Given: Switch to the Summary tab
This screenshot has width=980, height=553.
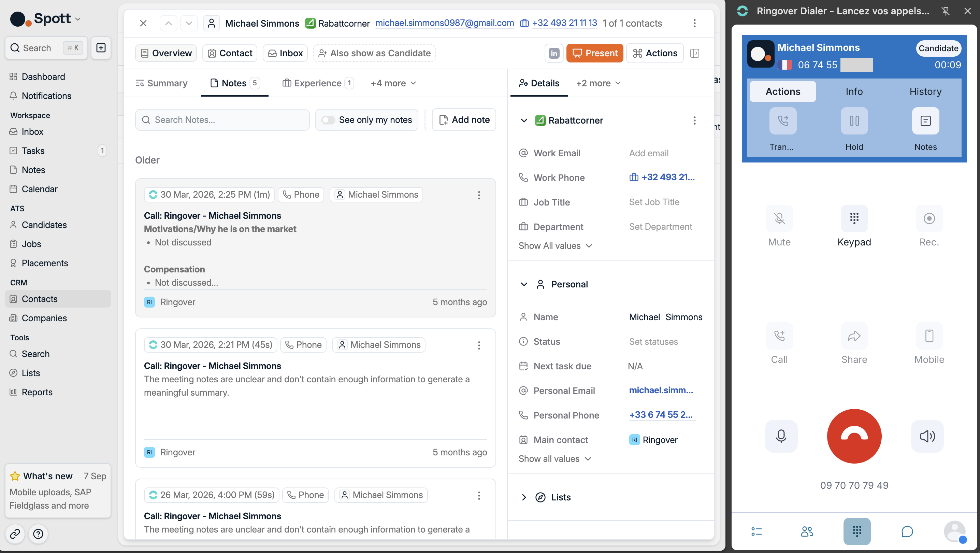Looking at the screenshot, I should tap(162, 83).
